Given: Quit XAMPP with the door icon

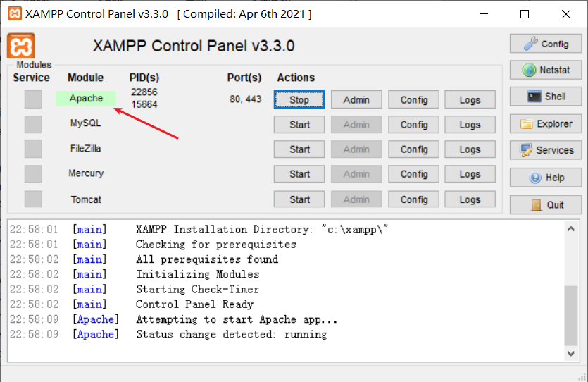Looking at the screenshot, I should [x=546, y=204].
